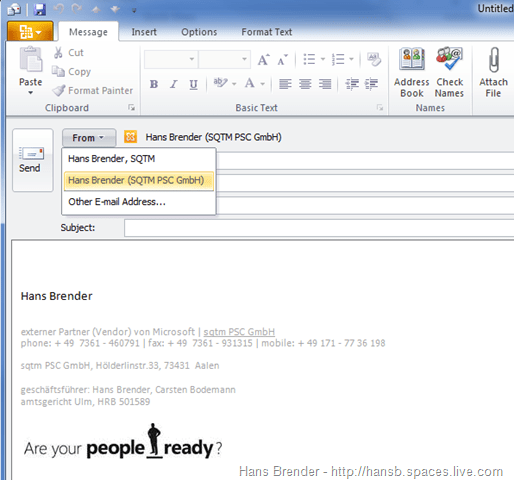Open the font name combo box

pyautogui.click(x=171, y=59)
